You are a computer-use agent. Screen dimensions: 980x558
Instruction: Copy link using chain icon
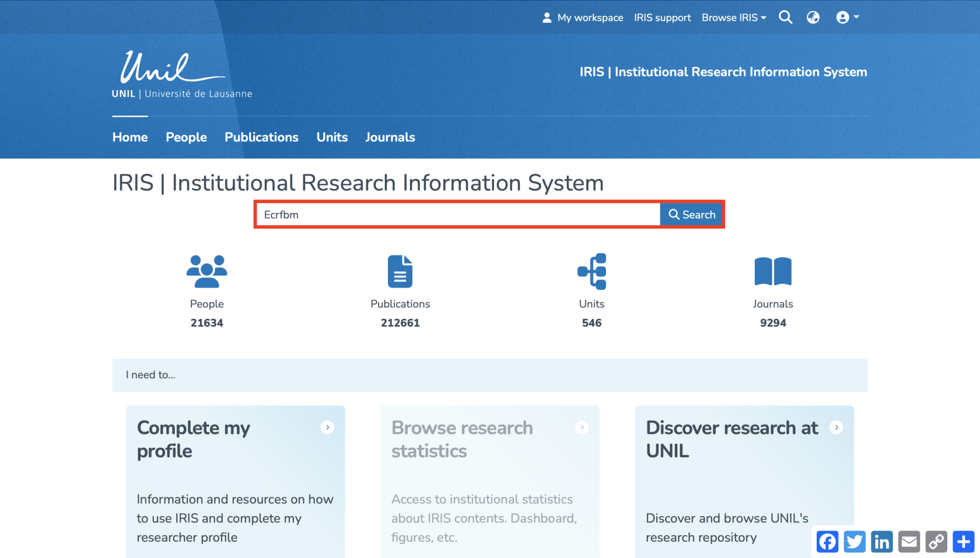click(x=936, y=542)
